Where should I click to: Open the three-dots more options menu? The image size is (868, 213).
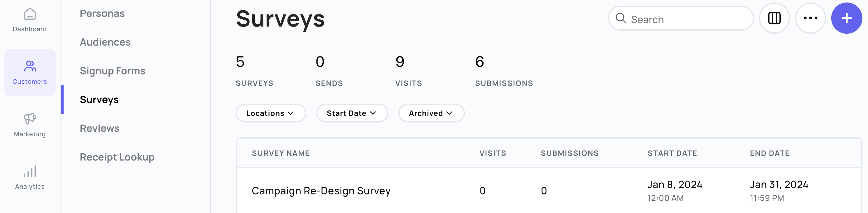(810, 18)
